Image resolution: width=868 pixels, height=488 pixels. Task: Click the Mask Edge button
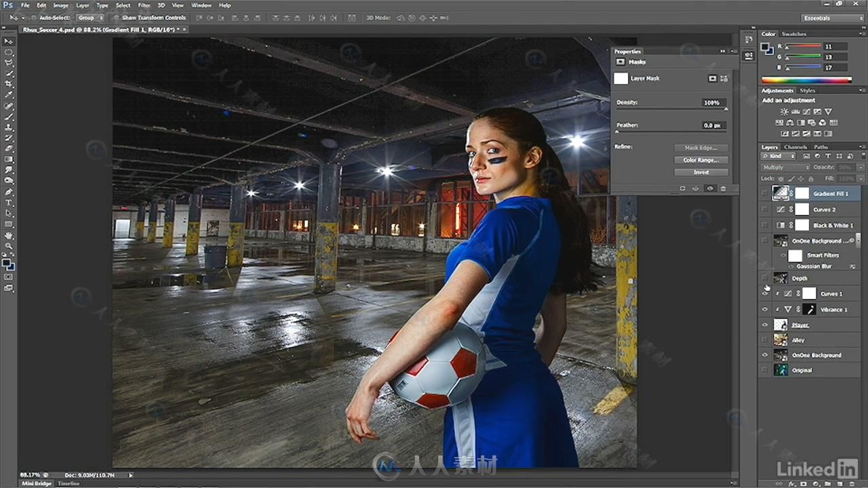tap(701, 148)
